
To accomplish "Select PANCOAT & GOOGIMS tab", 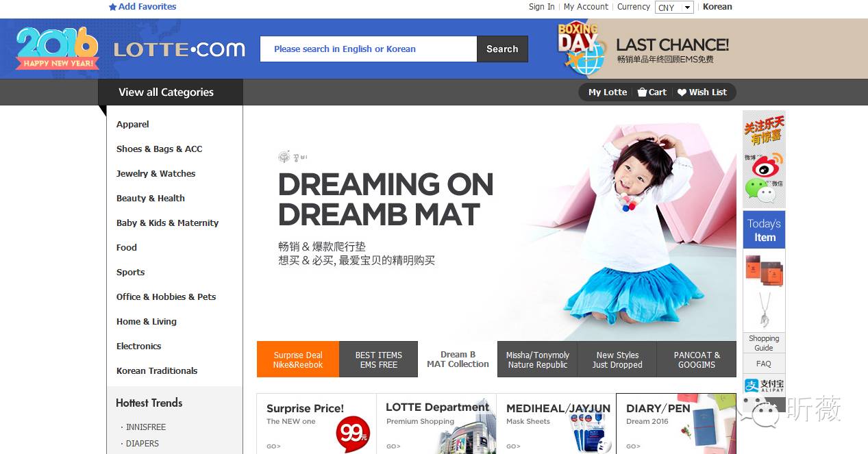I will [697, 360].
